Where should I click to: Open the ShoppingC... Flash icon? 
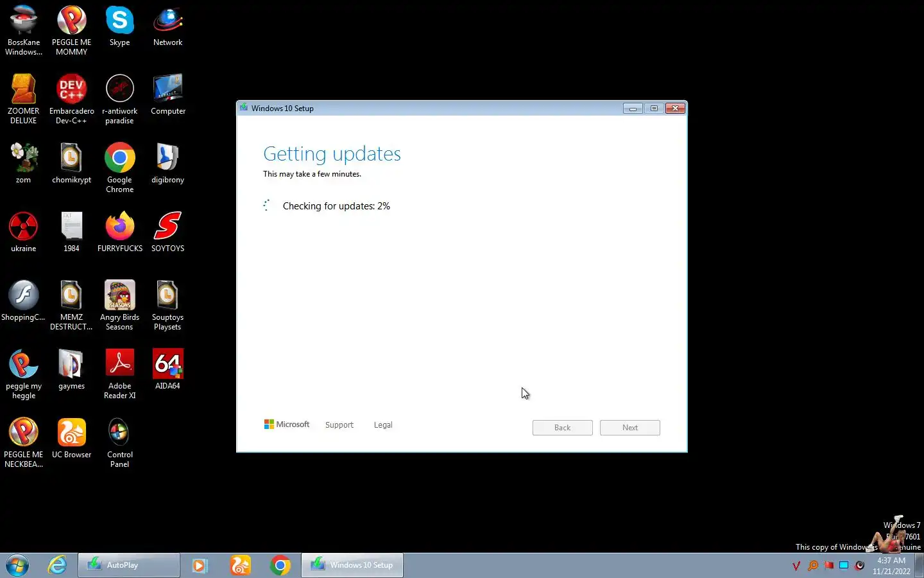click(24, 301)
